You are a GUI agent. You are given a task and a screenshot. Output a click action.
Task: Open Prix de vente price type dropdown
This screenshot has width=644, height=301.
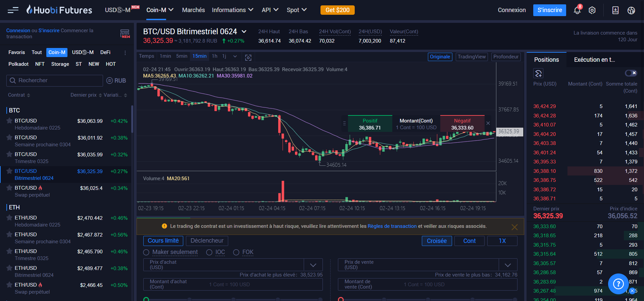[508, 265]
